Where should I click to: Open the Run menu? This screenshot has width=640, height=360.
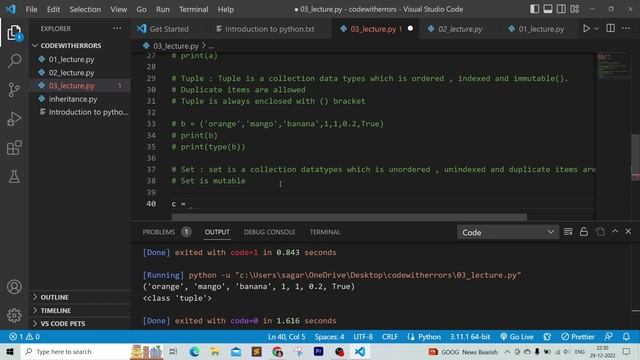coord(162,9)
